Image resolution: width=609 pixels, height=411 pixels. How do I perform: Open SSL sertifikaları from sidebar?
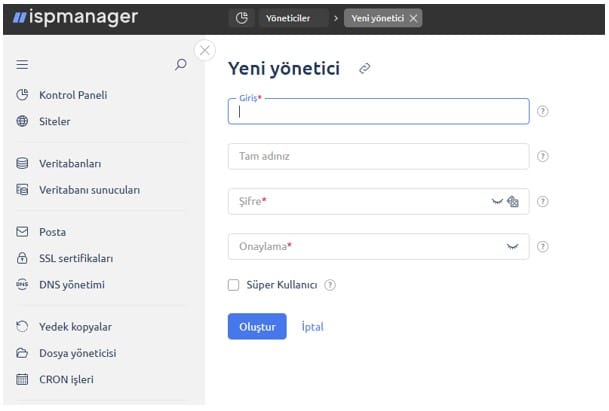[76, 258]
